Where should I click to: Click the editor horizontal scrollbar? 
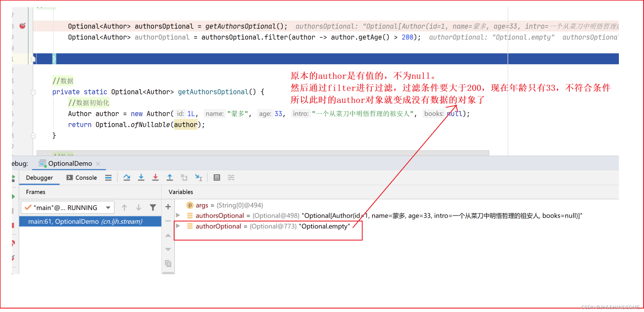pyautogui.click(x=263, y=153)
